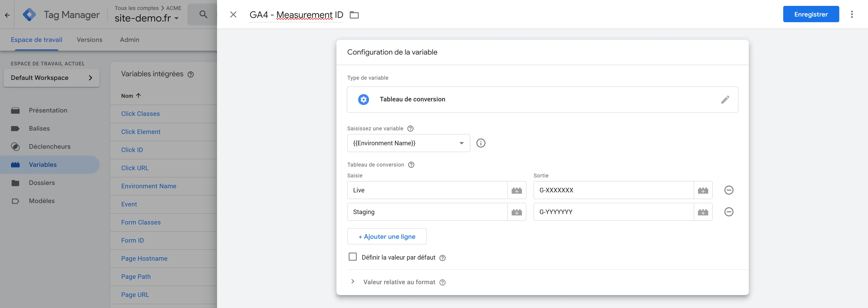
Task: Open Click URL variable
Action: click(135, 168)
